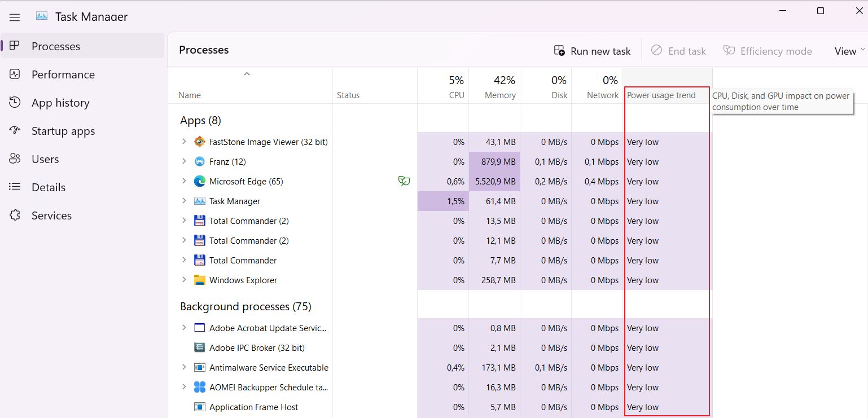
Task: Click the Adobe Acrobat Update Service icon
Action: click(x=200, y=328)
